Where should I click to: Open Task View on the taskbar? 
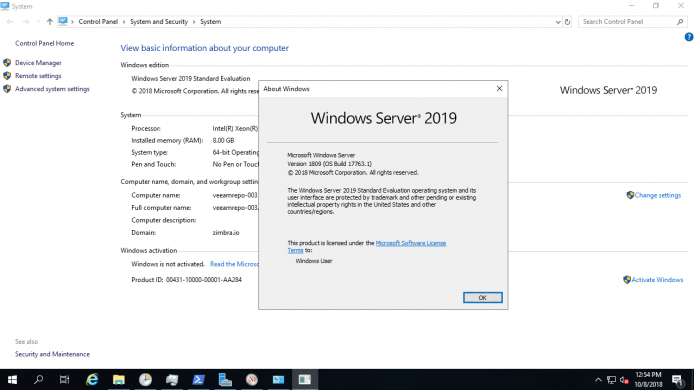point(65,380)
